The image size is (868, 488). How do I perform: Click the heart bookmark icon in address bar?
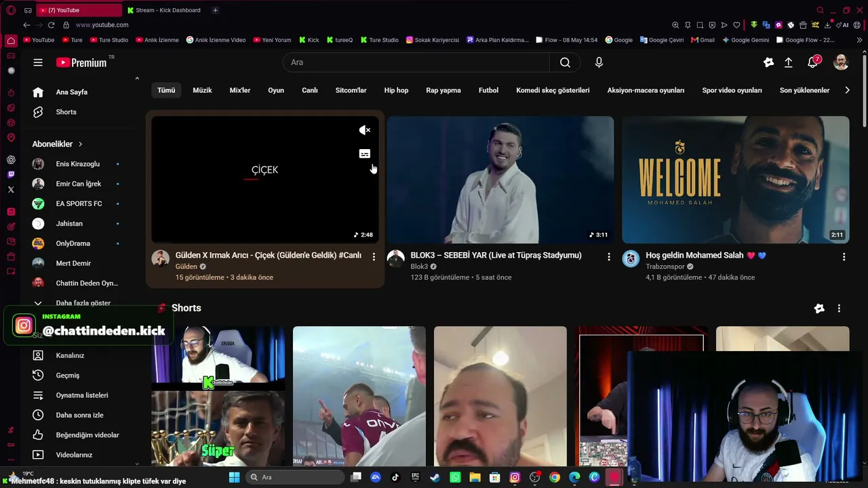736,25
